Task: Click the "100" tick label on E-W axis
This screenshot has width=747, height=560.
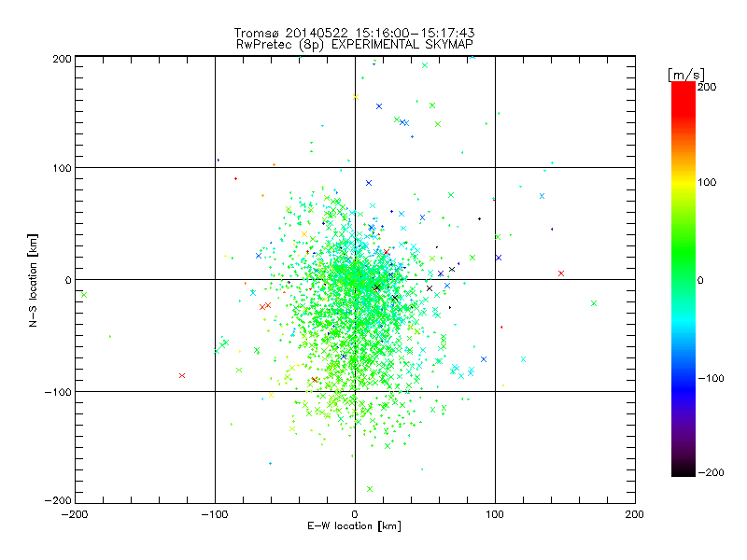Action: pos(495,514)
